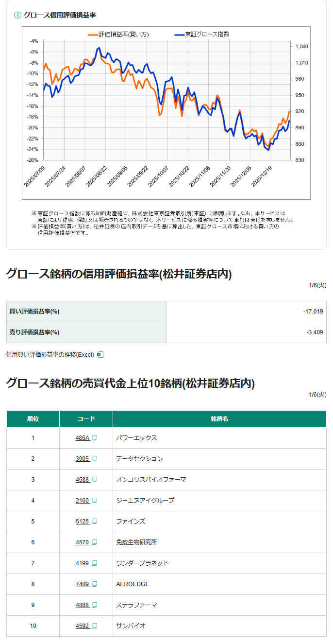Click the 銘柄名 column header

click(219, 419)
